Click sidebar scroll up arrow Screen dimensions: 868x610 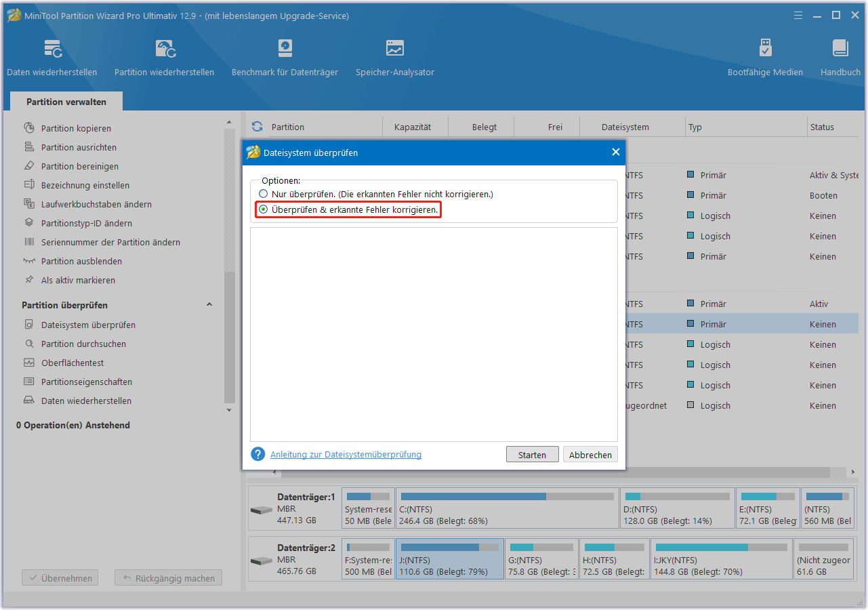229,123
